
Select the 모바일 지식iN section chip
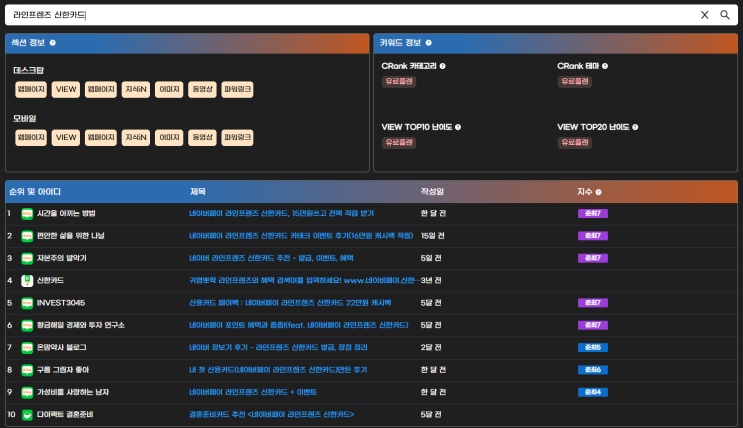point(136,137)
